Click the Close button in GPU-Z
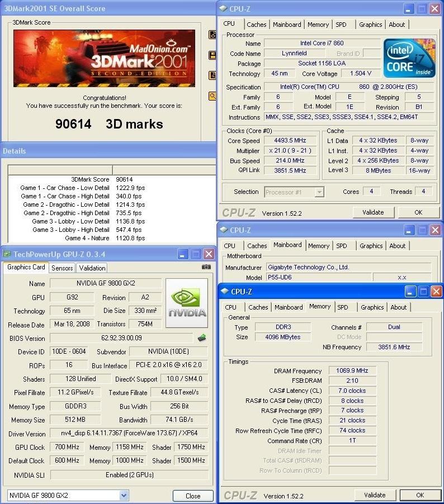The width and height of the screenshot is (444, 504). [193, 496]
